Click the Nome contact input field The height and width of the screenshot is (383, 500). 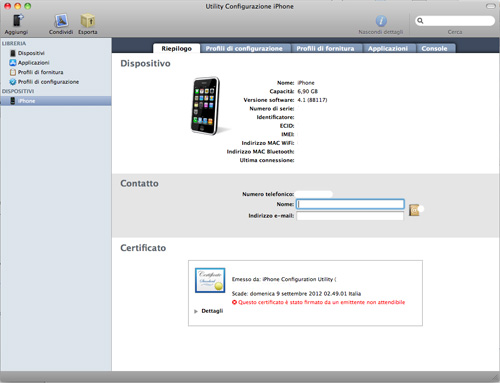[350, 204]
